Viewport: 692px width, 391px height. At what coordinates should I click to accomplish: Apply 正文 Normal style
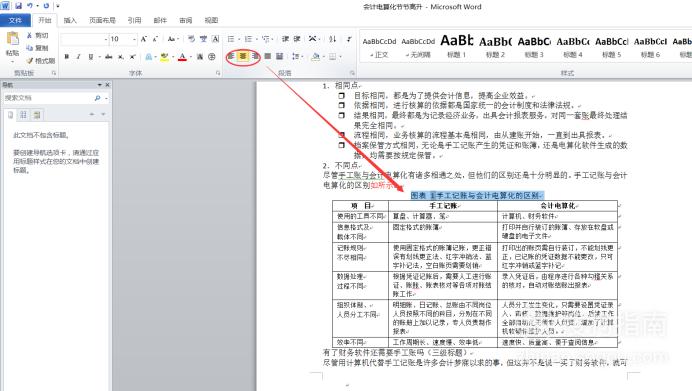380,47
